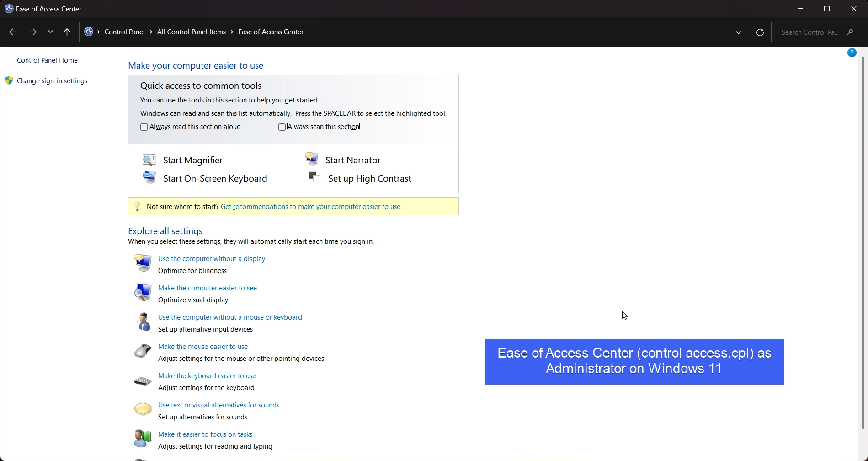Open 'Use the computer without a display'
The image size is (868, 461).
(212, 259)
